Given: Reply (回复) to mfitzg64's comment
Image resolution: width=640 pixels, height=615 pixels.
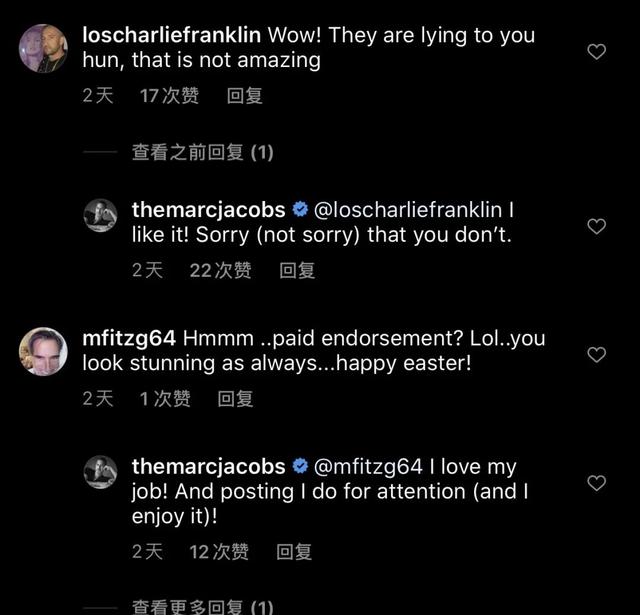Looking at the screenshot, I should tap(236, 398).
